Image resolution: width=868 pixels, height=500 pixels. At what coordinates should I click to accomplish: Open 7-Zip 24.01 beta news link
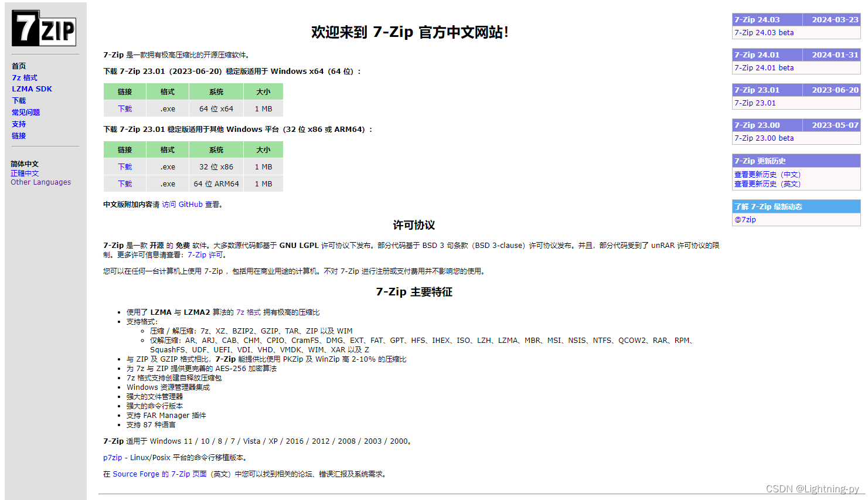(x=764, y=68)
